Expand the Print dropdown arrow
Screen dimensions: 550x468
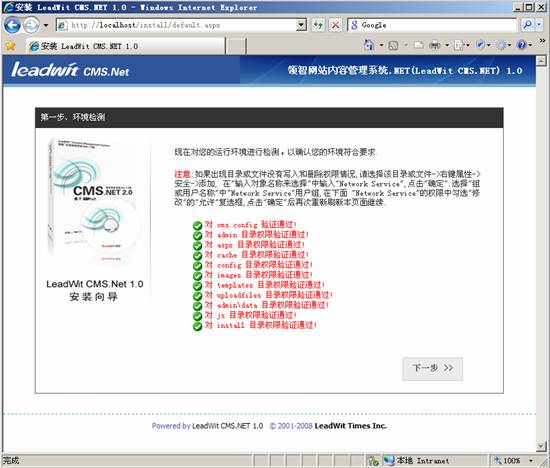click(x=447, y=45)
